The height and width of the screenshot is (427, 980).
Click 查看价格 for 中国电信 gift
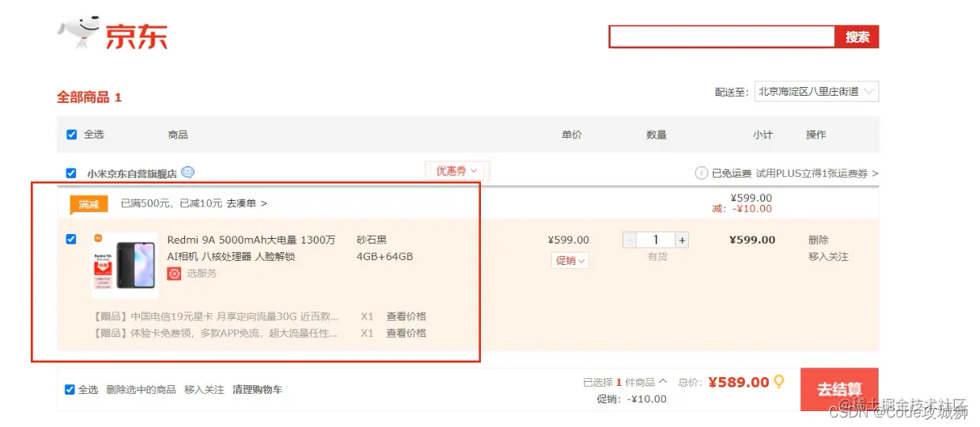pyautogui.click(x=406, y=316)
